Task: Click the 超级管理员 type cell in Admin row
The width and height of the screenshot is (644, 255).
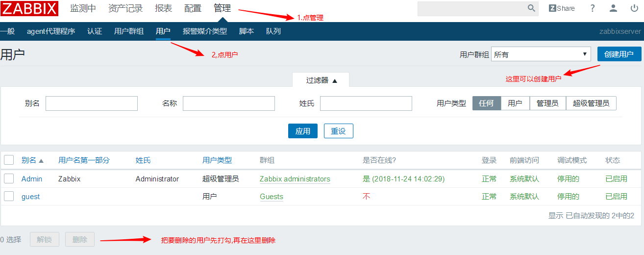Action: click(x=221, y=179)
